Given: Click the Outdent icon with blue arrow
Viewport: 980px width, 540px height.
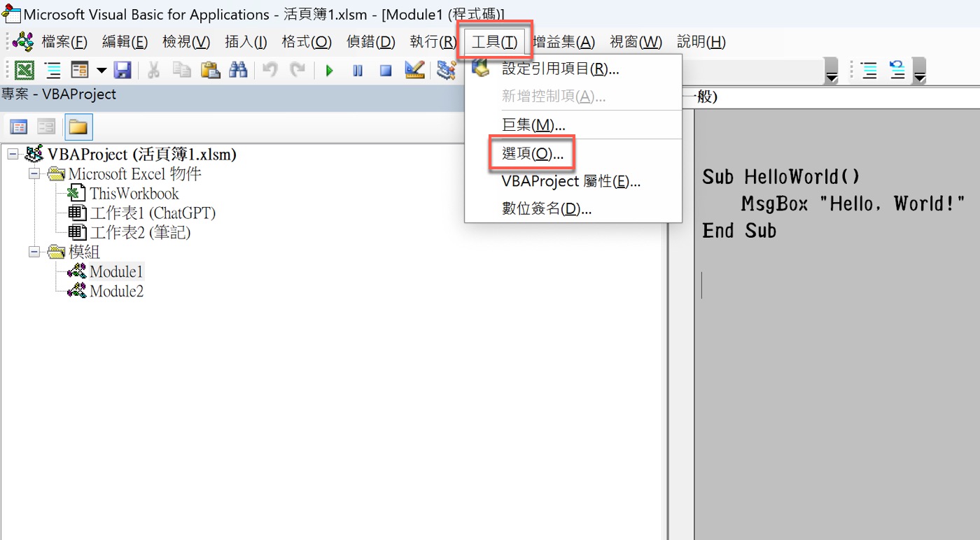Looking at the screenshot, I should click(x=897, y=70).
